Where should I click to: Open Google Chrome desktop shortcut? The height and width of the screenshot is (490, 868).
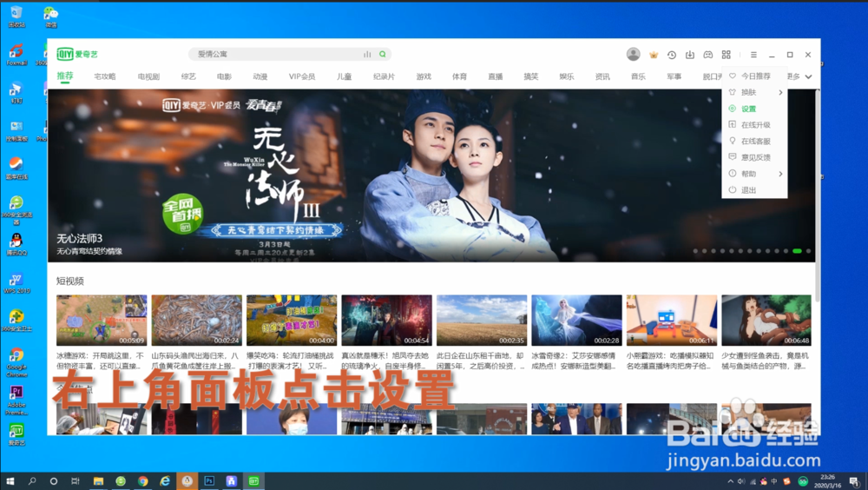16,362
